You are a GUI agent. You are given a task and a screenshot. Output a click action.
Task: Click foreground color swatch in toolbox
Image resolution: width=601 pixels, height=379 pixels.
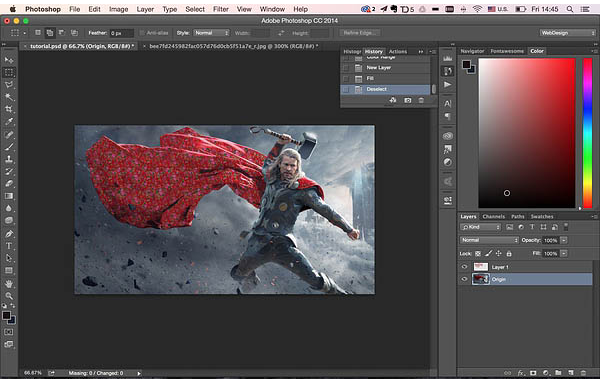tap(6, 315)
